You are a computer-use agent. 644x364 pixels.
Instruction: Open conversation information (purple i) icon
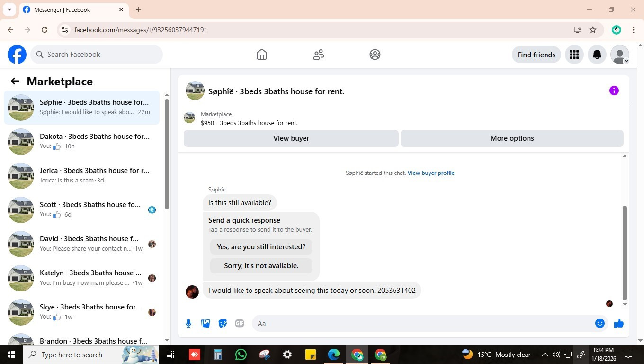click(x=614, y=91)
